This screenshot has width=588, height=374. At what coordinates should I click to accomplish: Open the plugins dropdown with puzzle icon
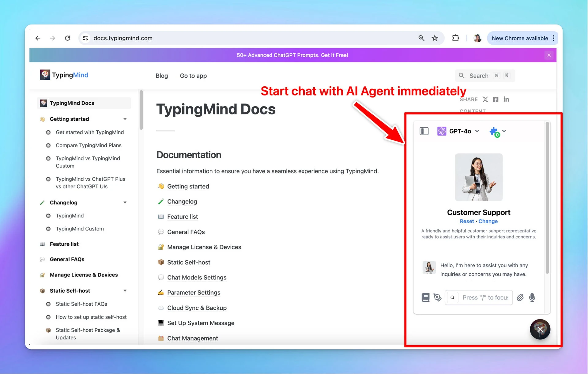click(498, 132)
